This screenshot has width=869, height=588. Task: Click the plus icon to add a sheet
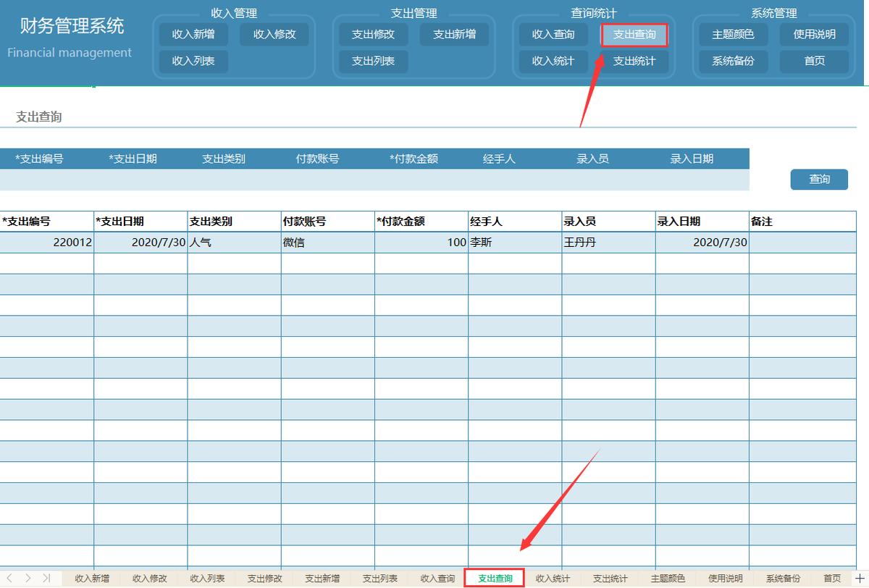860,578
